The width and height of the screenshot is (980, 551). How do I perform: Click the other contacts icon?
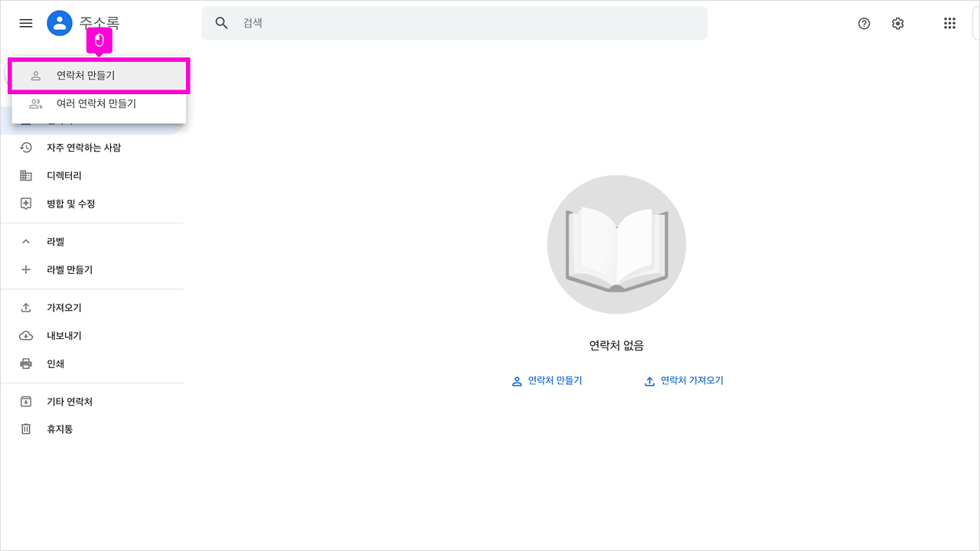(x=25, y=401)
